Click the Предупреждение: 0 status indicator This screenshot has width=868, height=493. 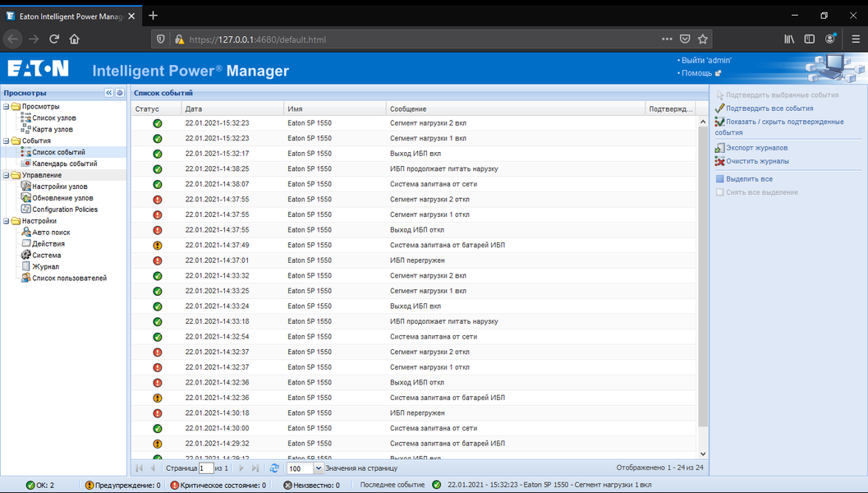122,485
